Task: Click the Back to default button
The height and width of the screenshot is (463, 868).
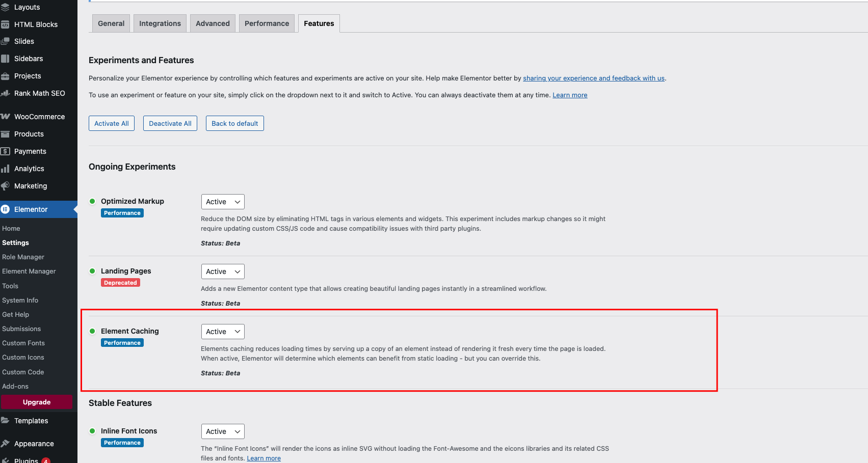Action: (235, 123)
